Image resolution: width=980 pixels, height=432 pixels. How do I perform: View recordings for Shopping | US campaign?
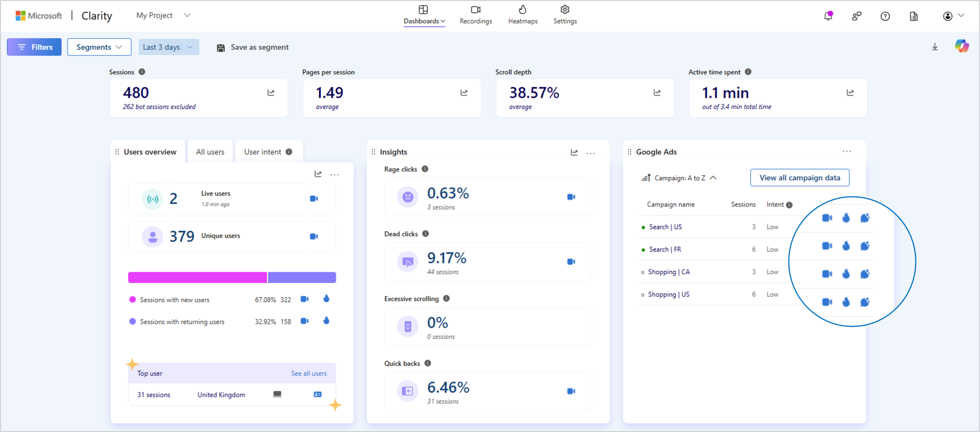click(827, 302)
